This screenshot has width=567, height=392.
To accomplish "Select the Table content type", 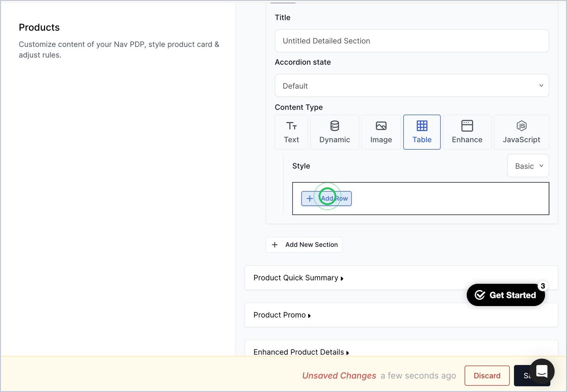I will (422, 132).
